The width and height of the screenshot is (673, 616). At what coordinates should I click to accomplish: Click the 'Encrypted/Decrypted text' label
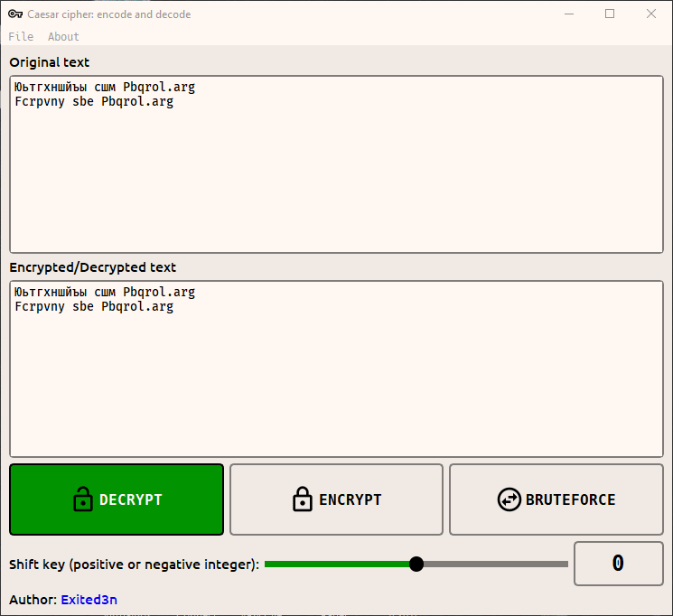point(93,267)
